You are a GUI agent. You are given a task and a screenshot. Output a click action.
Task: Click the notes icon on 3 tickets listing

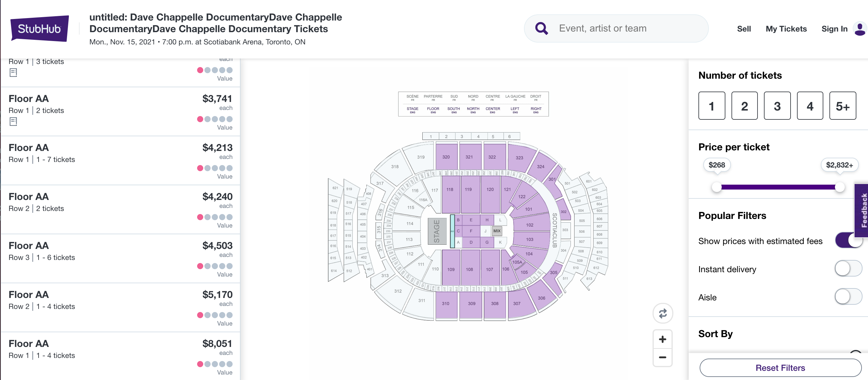pyautogui.click(x=13, y=73)
